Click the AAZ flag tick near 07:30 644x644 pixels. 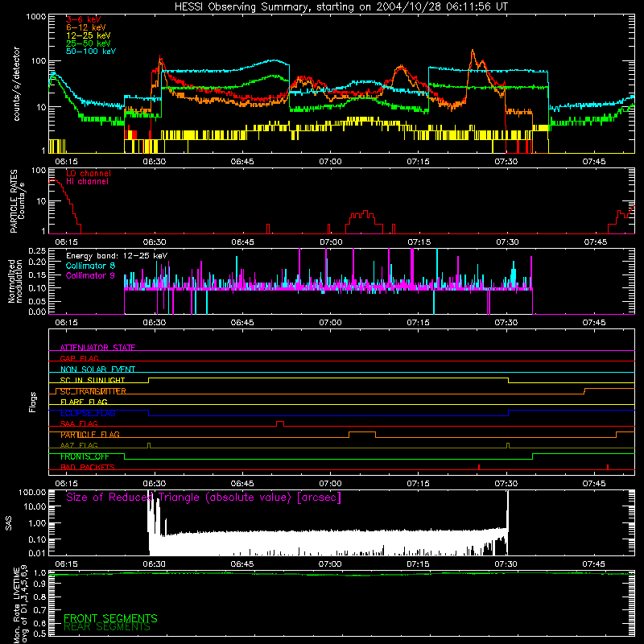[508, 446]
